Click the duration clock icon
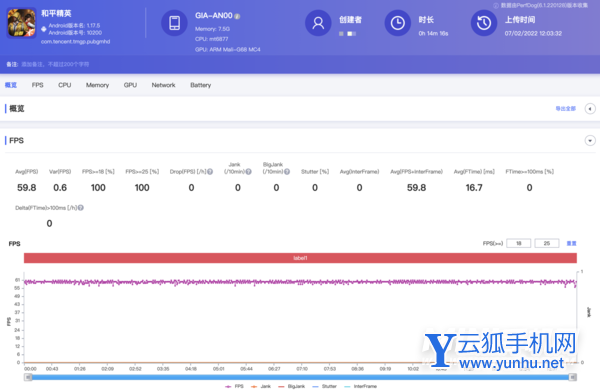Viewport: 600px width, 390px height. 398,23
